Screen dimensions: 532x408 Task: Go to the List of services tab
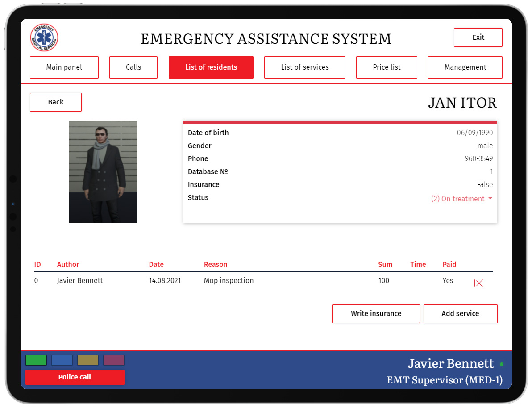(305, 67)
